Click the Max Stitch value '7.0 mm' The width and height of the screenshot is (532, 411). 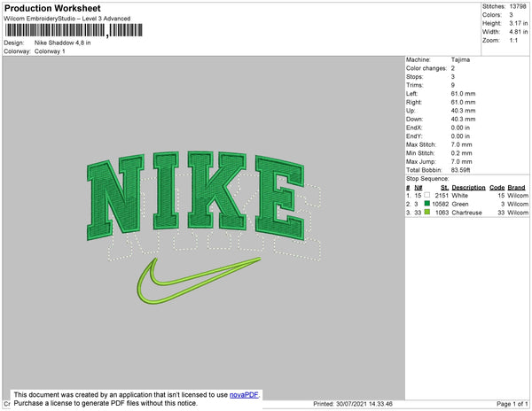(461, 144)
